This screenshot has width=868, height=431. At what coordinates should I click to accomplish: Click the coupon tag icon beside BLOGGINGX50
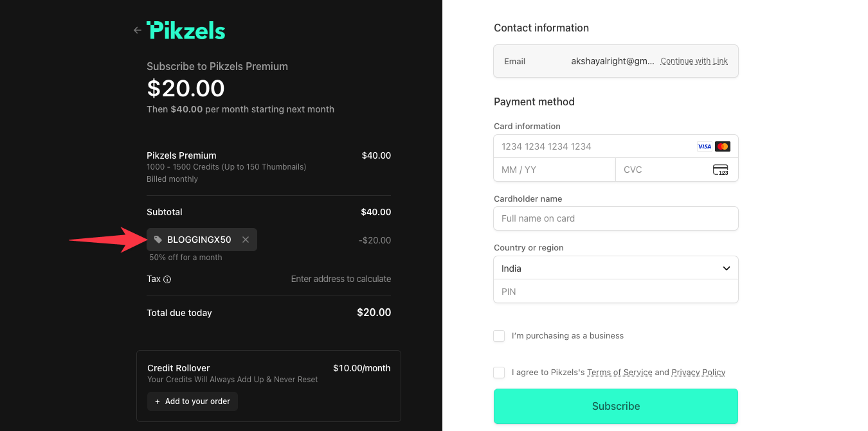tap(158, 239)
